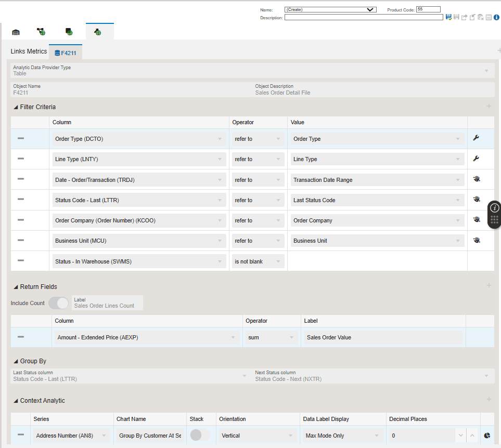Add a new filter criteria row with the plus

(488, 106)
